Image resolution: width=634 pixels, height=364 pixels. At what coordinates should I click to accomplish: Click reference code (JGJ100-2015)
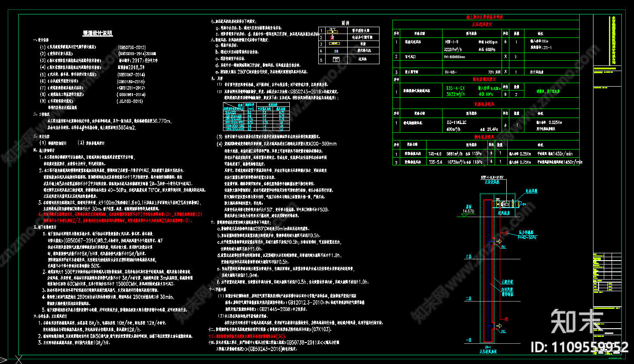[x=130, y=101]
